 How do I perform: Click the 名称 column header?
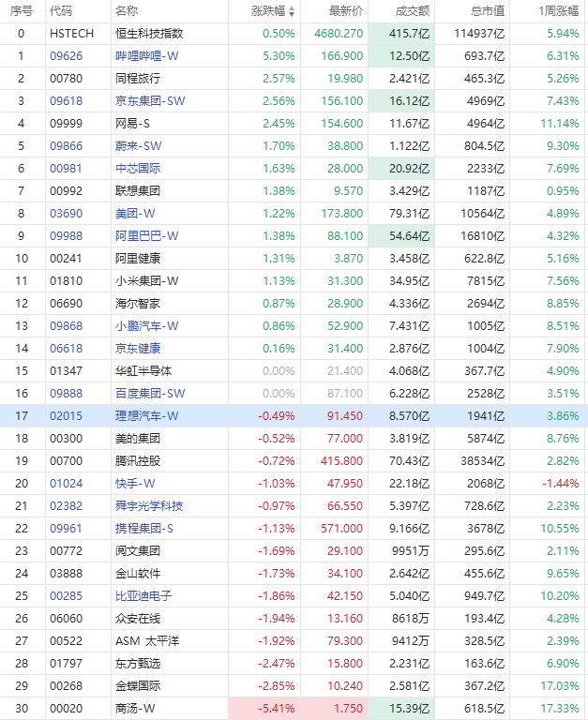127,11
